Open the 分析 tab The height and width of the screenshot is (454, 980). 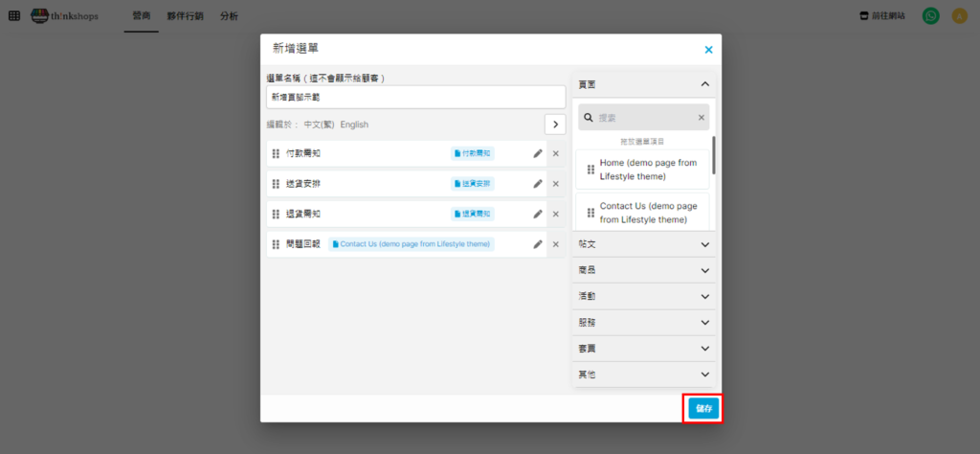[x=229, y=16]
